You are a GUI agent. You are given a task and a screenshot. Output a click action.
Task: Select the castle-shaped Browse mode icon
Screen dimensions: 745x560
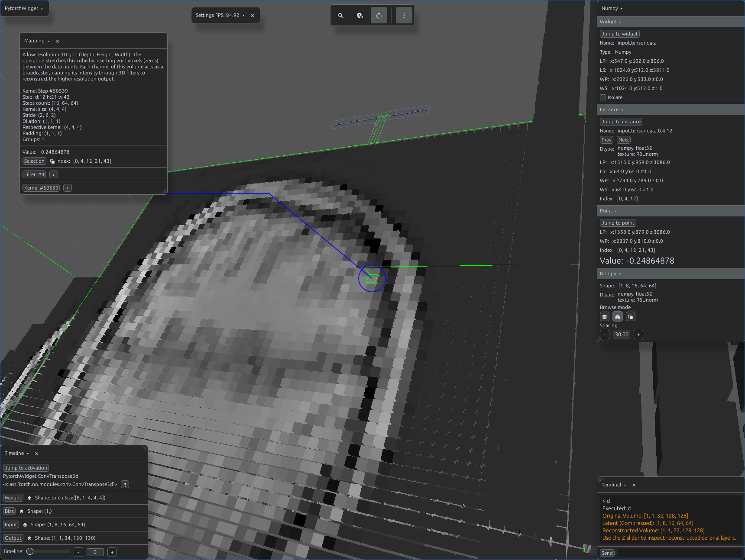(x=618, y=317)
